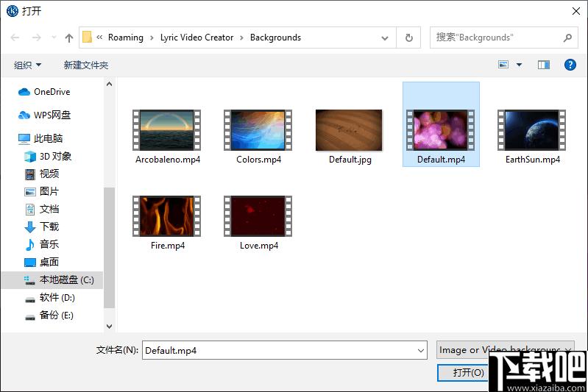Open the Image or Video background filter
Screen dimensions: 588x392
[505, 349]
